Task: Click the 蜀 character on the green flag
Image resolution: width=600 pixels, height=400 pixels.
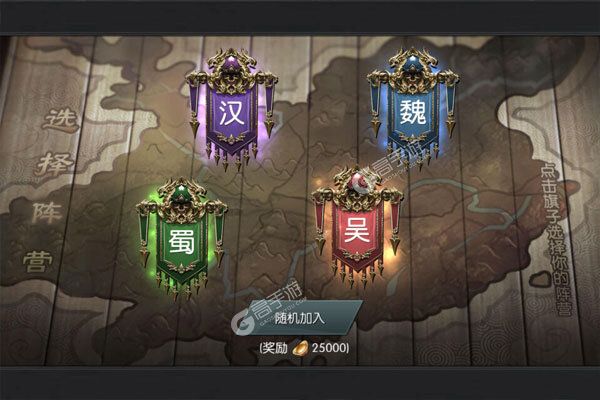Action: coord(182,242)
